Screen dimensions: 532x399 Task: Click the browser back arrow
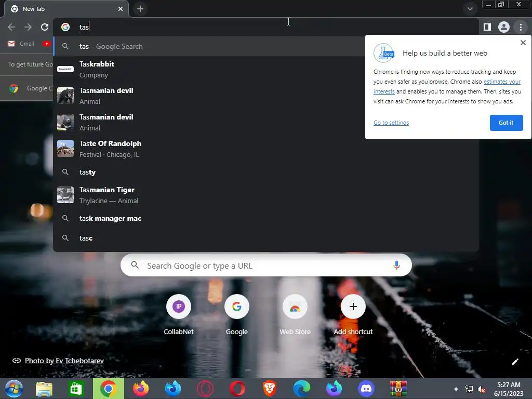pos(11,27)
